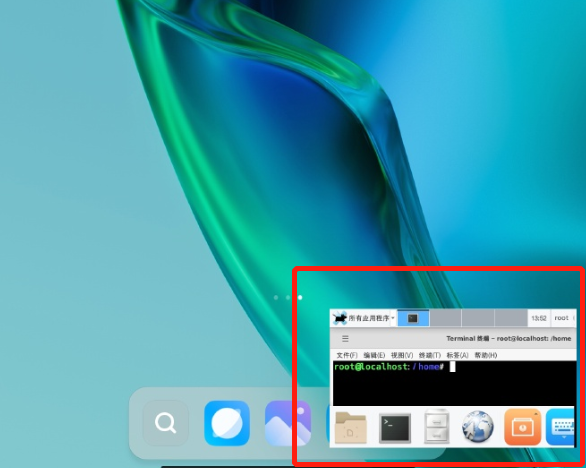Click the 13:52 panel clock
This screenshot has width=586, height=468.
coord(539,318)
